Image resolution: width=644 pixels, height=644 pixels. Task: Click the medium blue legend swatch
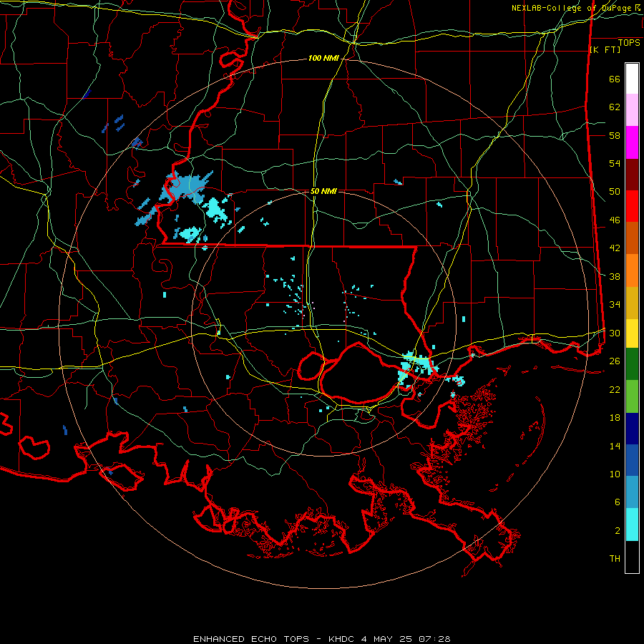click(632, 460)
